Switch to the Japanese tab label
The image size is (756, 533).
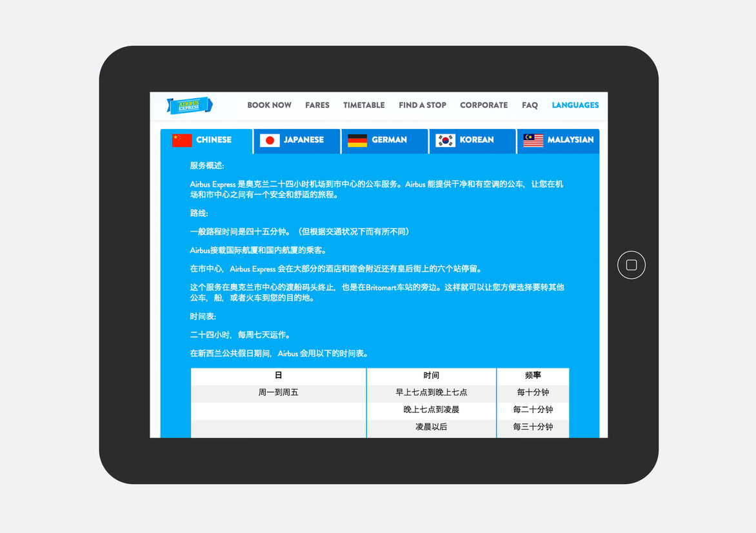[304, 140]
